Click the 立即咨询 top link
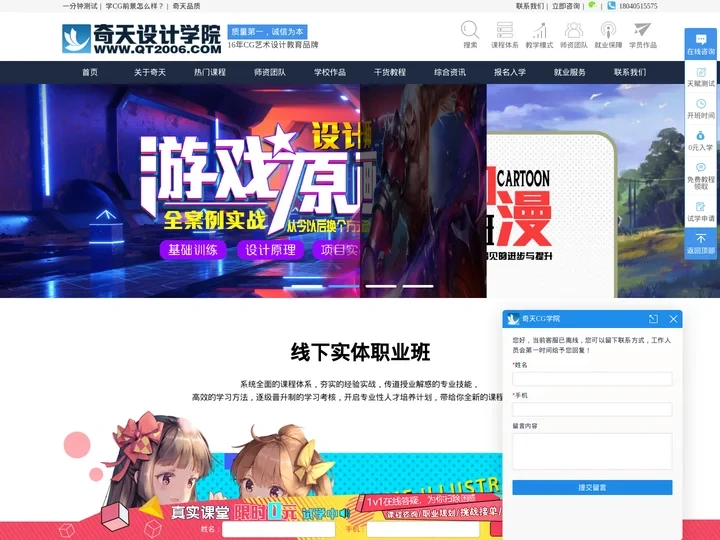 tap(566, 6)
